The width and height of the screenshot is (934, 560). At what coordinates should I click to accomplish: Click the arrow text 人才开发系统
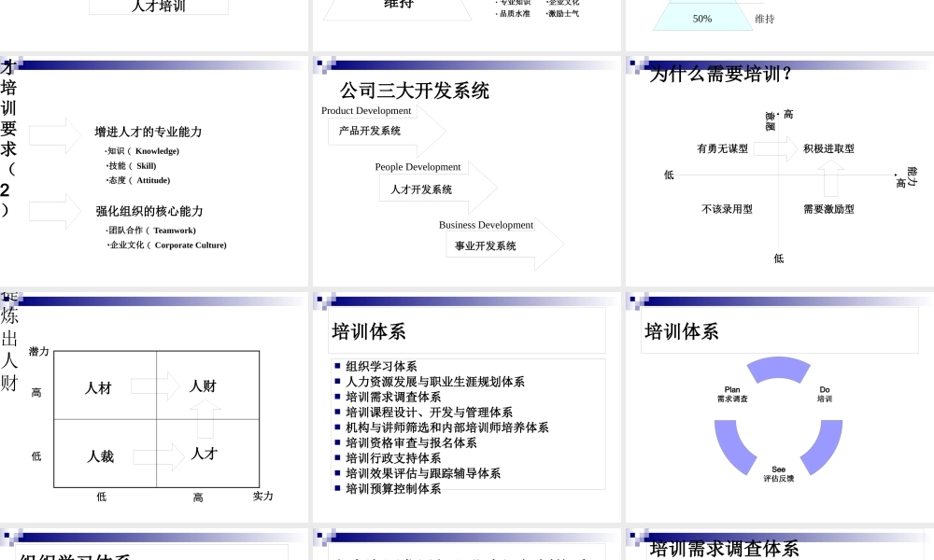point(421,189)
